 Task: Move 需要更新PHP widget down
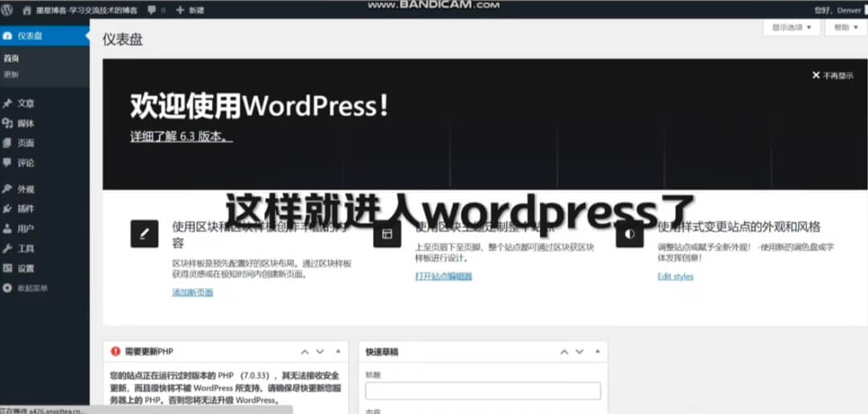[x=320, y=352]
